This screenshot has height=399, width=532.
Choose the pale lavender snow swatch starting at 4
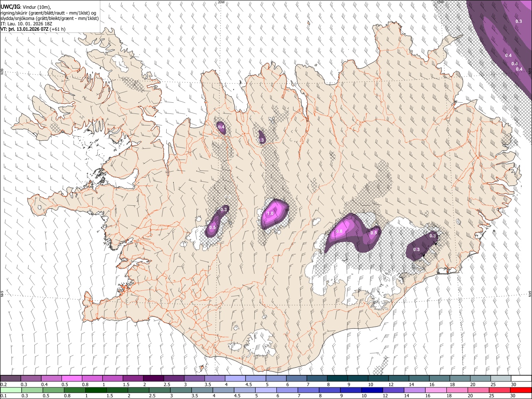click(x=235, y=378)
